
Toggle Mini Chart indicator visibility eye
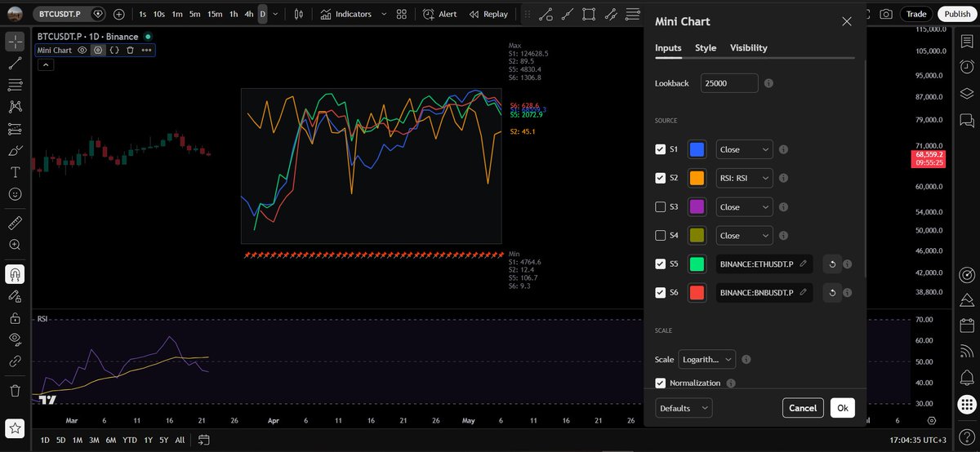[x=82, y=50]
